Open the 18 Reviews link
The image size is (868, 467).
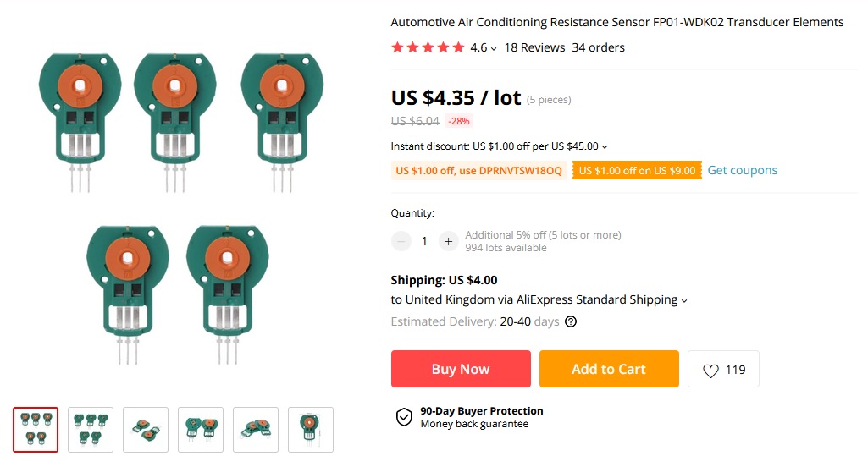pos(534,47)
